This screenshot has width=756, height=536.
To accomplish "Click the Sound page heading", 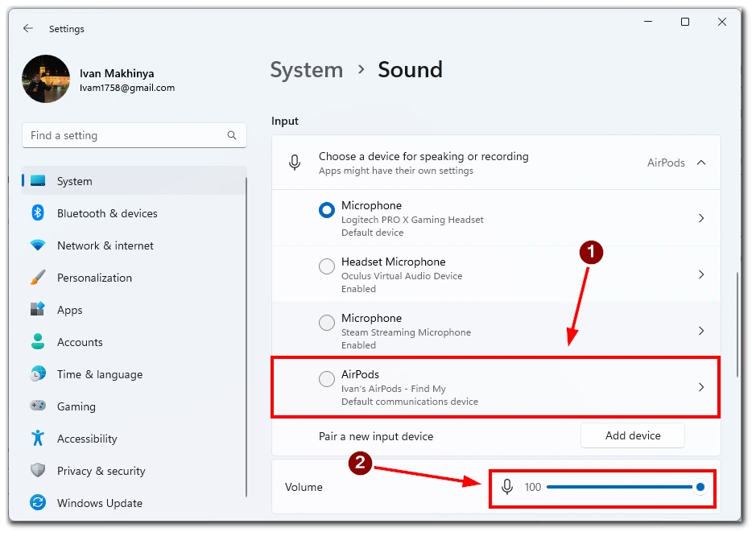I will coord(410,70).
